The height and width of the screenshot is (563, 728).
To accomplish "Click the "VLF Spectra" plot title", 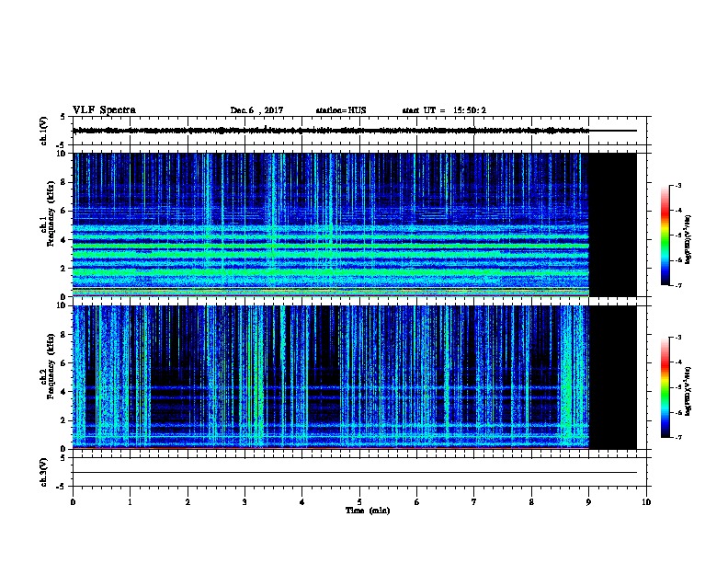I will 104,110.
